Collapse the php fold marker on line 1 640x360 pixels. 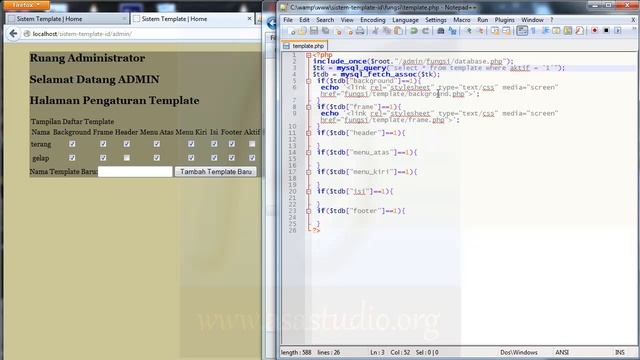309,55
